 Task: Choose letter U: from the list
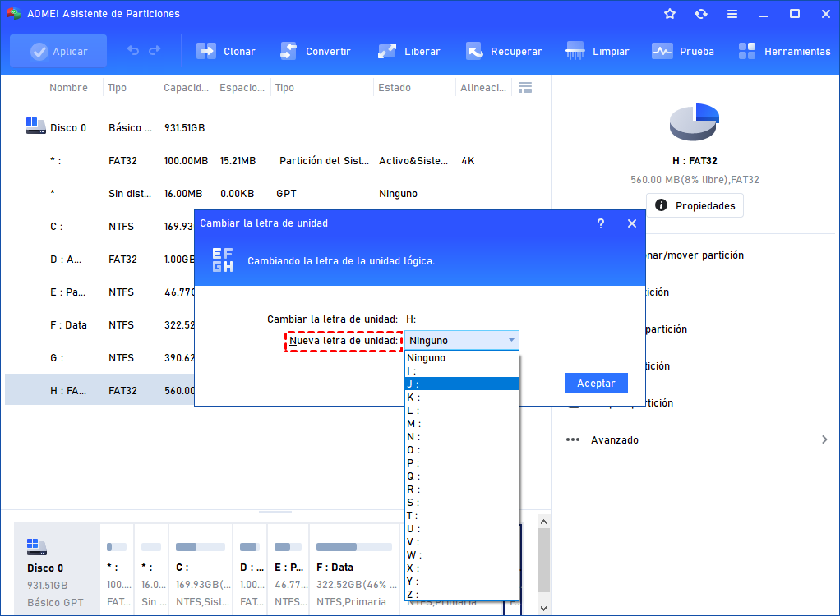[462, 529]
